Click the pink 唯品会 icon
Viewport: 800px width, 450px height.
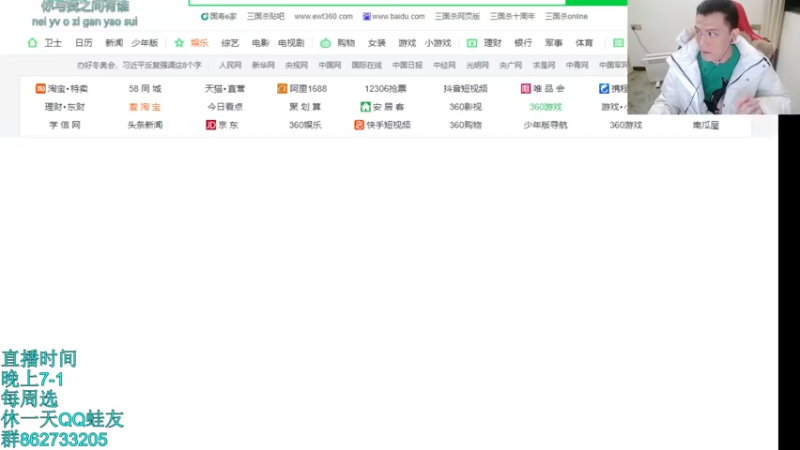click(x=526, y=88)
